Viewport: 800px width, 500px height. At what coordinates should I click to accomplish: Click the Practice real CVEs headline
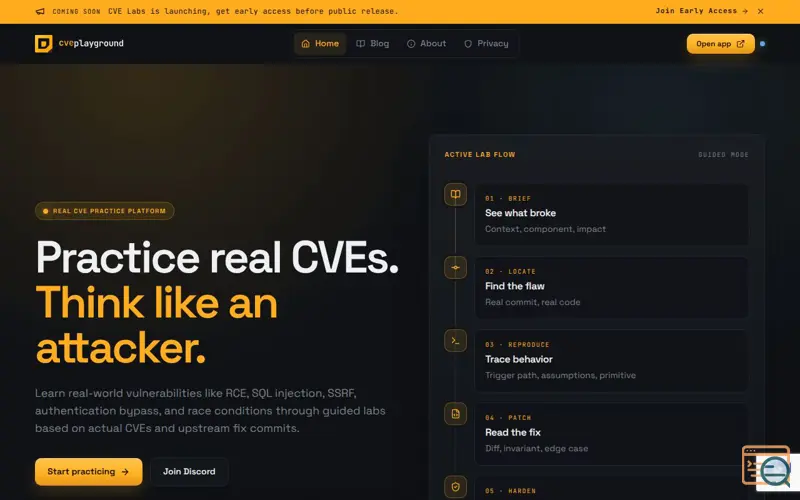coord(217,258)
